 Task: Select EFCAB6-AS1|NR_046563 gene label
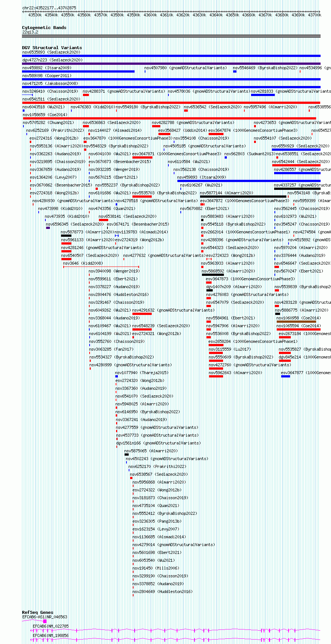point(45,617)
